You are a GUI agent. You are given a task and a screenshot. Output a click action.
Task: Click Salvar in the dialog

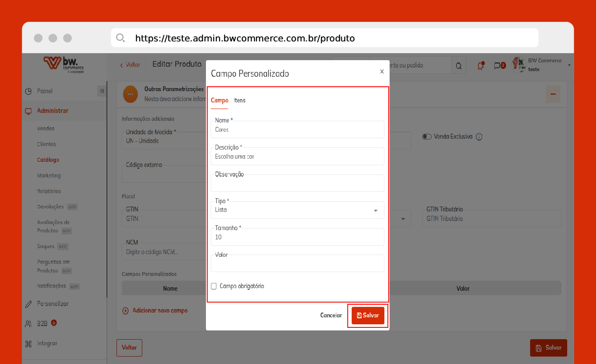point(368,316)
